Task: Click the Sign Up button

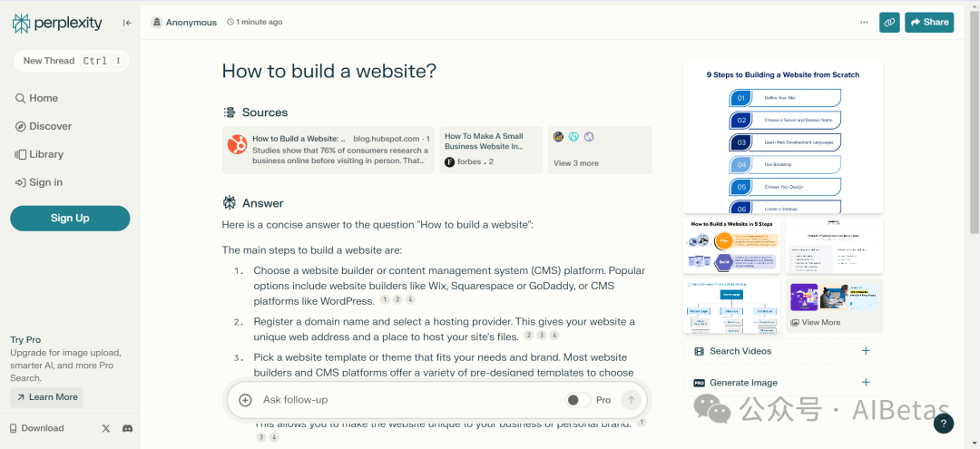Action: (70, 218)
